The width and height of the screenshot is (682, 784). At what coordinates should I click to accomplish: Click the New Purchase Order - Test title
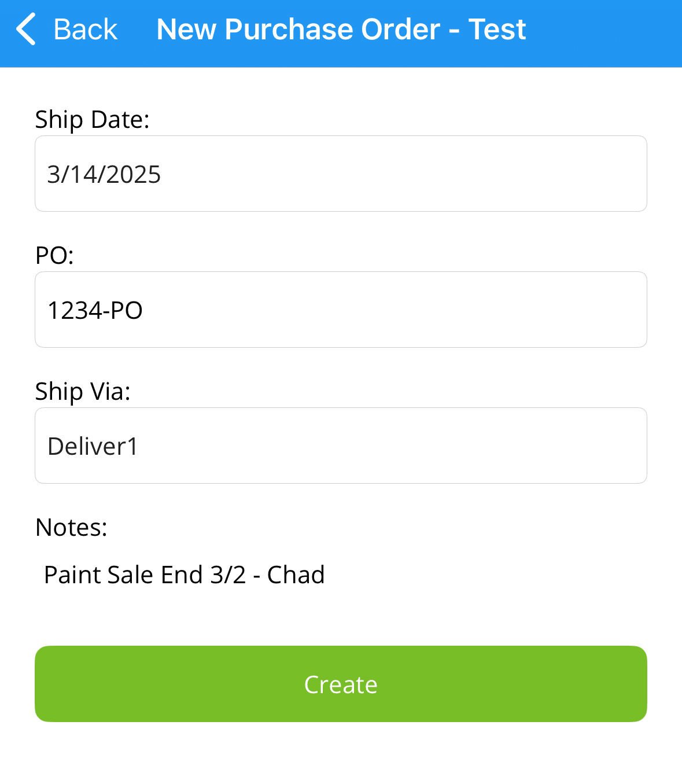point(341,30)
